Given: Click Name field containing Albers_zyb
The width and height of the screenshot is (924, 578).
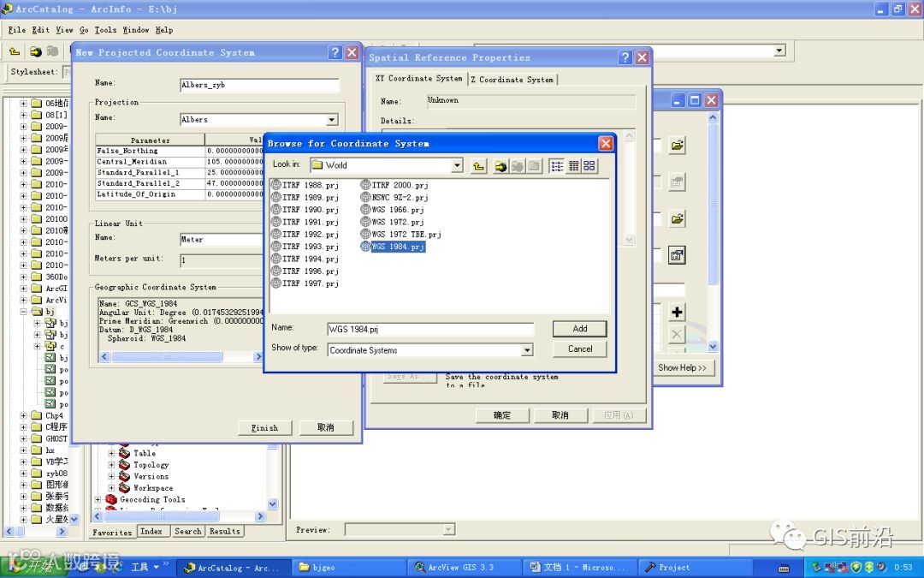Looking at the screenshot, I should click(x=259, y=86).
